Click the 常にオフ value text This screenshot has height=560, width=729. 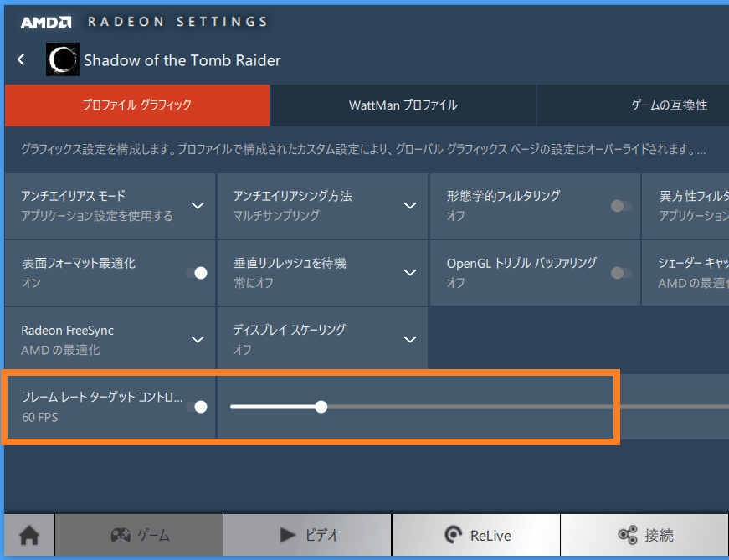pos(254,283)
